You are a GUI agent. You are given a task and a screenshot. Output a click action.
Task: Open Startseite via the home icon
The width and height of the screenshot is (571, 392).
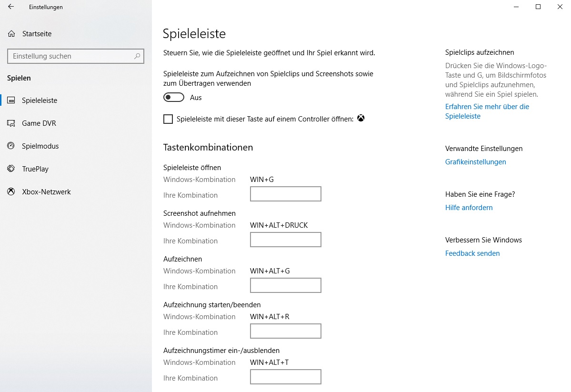pyautogui.click(x=11, y=34)
